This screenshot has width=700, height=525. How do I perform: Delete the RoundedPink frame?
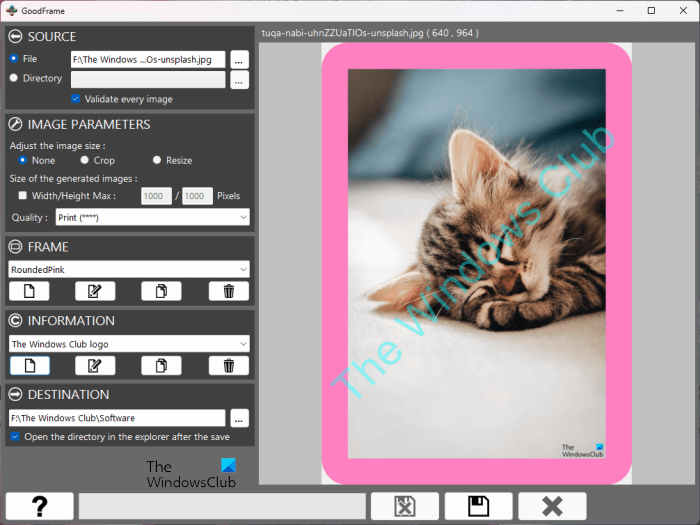tap(229, 291)
